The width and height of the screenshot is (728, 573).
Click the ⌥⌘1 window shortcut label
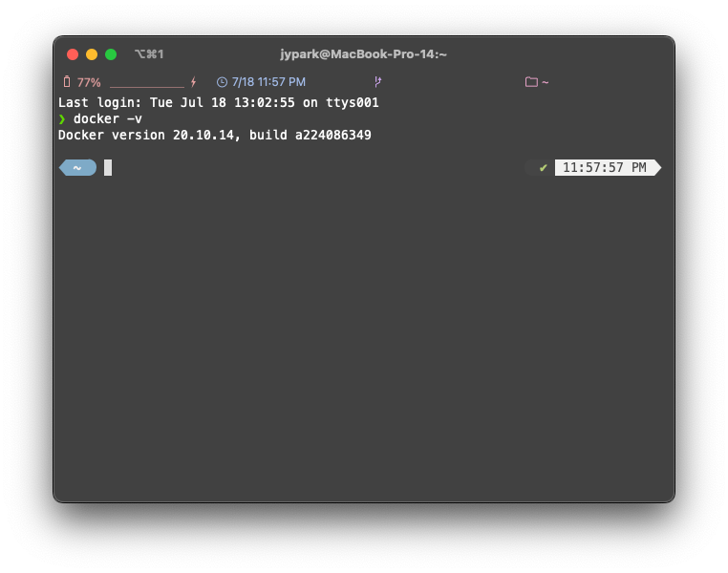149,54
